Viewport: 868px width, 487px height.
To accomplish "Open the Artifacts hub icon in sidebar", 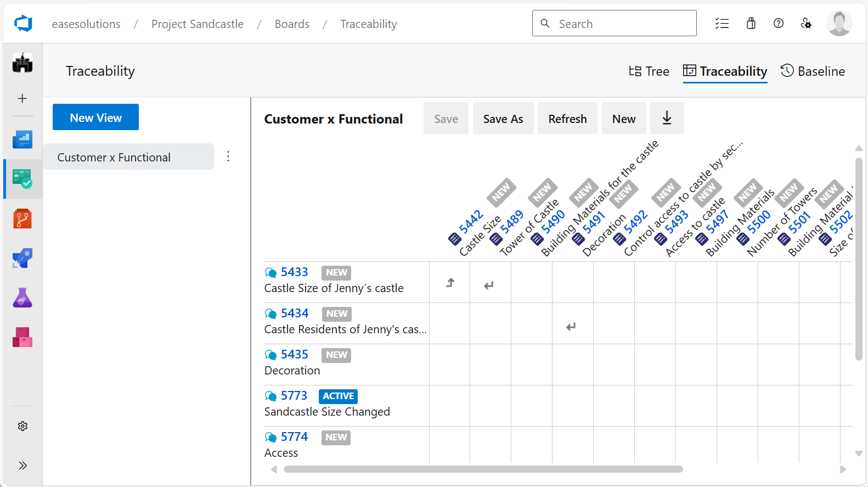I will (x=22, y=337).
